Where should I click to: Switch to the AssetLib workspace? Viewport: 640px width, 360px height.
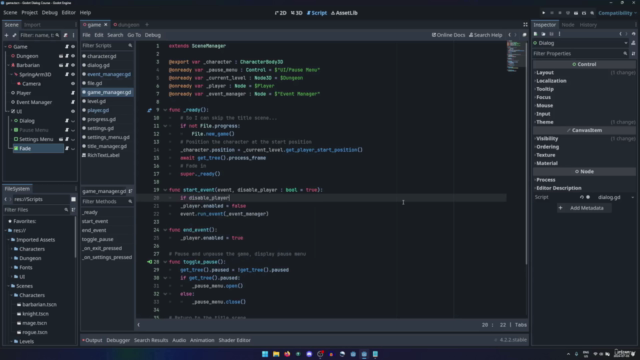[344, 13]
